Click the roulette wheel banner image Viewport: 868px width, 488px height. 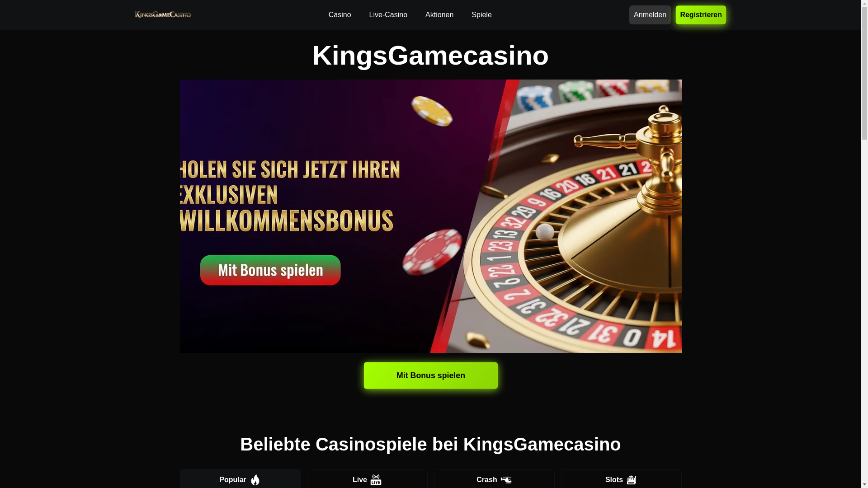coord(430,216)
